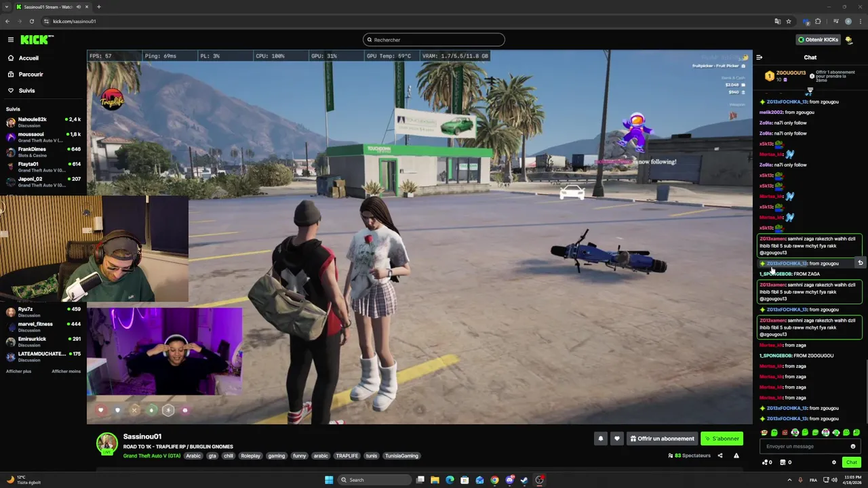Insert the red angry face emote

[785, 432]
